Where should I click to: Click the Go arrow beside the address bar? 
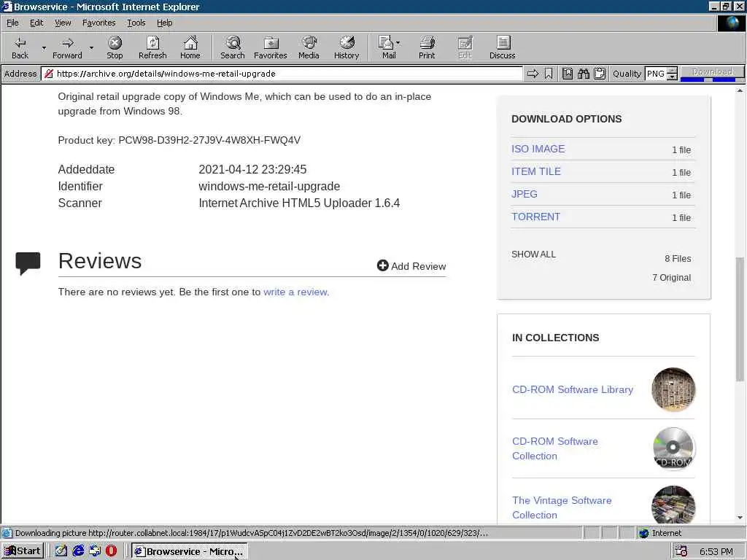click(533, 74)
